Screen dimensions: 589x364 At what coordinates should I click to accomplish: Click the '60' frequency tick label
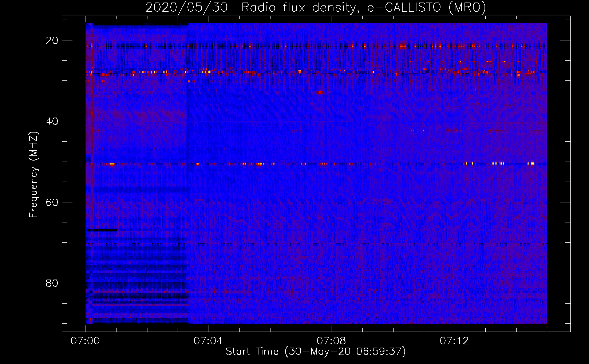click(x=52, y=202)
